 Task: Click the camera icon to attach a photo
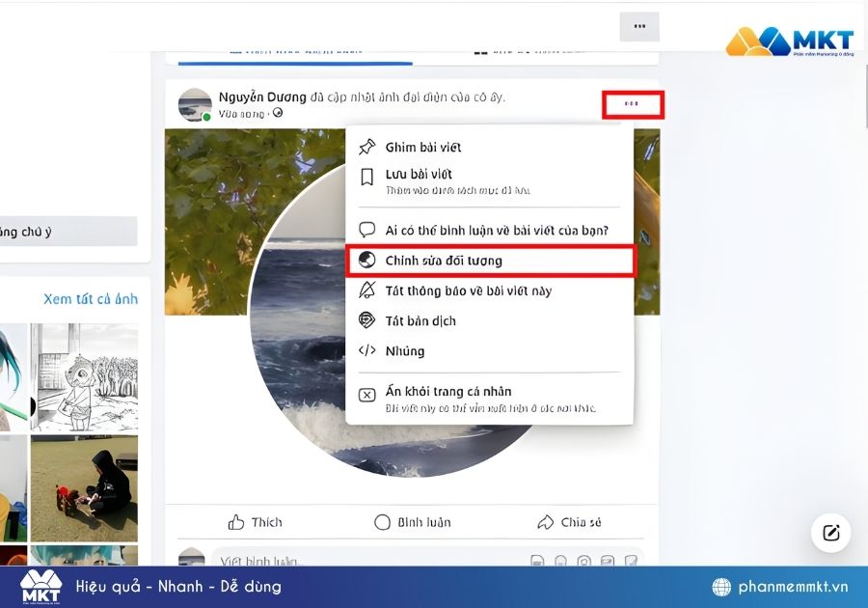click(x=583, y=560)
